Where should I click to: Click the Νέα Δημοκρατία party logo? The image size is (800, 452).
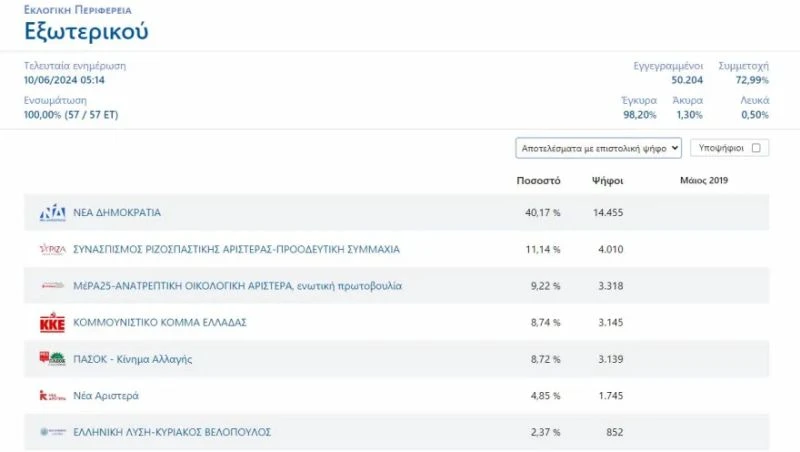pos(52,213)
